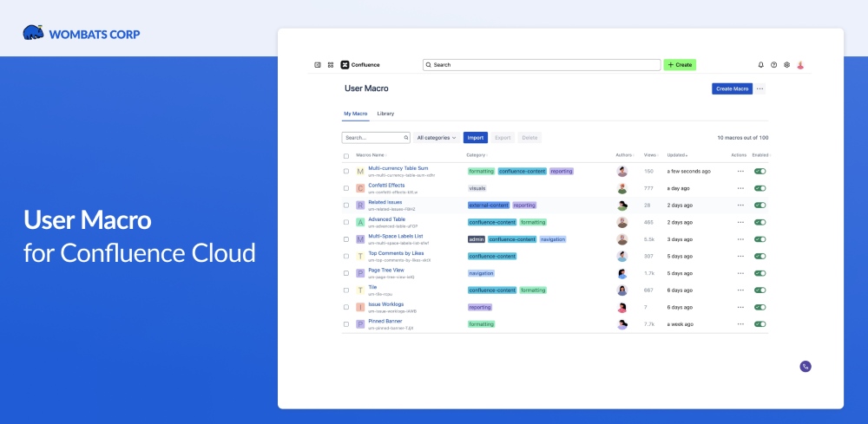
Task: Open the Top Comments by Likes macro link
Action: (397, 253)
